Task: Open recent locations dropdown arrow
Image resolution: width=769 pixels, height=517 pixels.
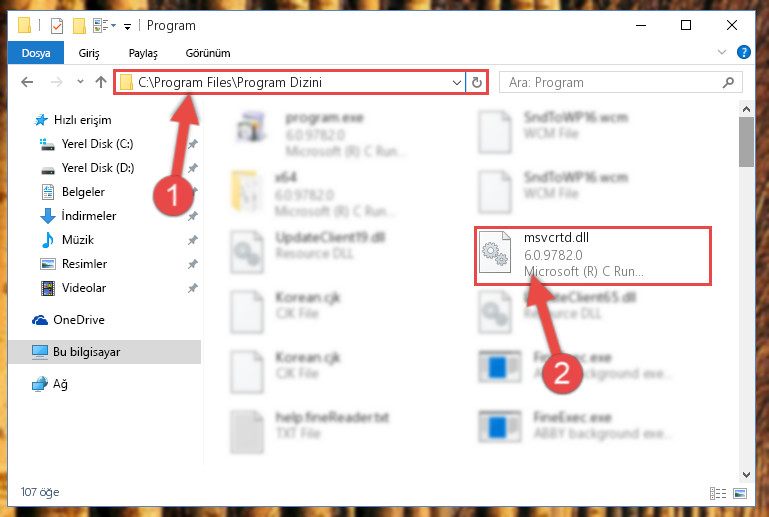Action: coord(80,82)
